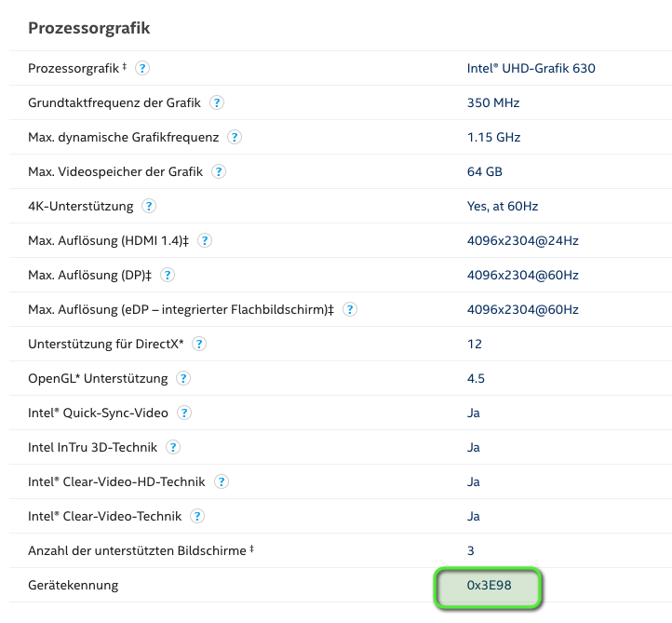Click the highlighted 0x3E98 device ID
This screenshot has height=623, width=672.
[489, 585]
